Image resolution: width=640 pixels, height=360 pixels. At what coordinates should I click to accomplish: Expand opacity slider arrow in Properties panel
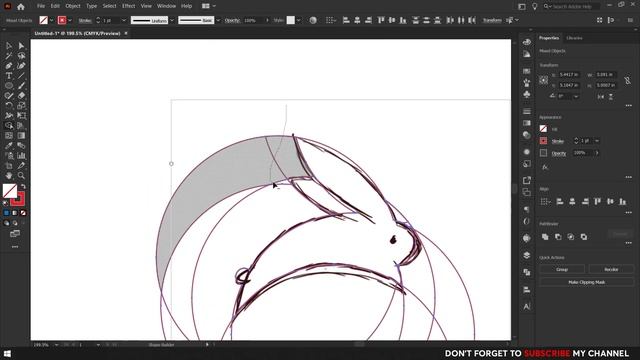pyautogui.click(x=597, y=153)
